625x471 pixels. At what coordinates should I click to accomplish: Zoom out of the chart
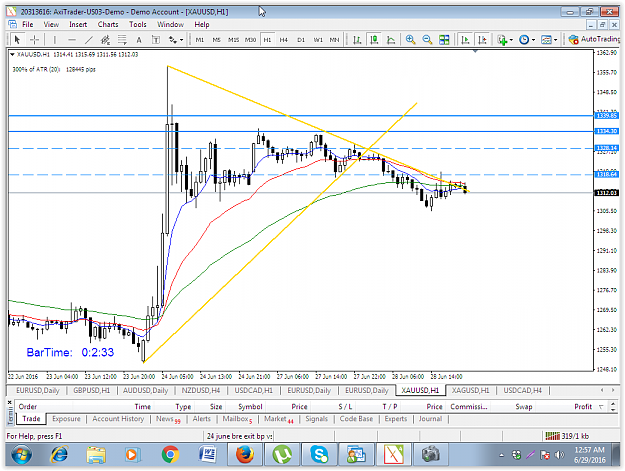coord(427,39)
